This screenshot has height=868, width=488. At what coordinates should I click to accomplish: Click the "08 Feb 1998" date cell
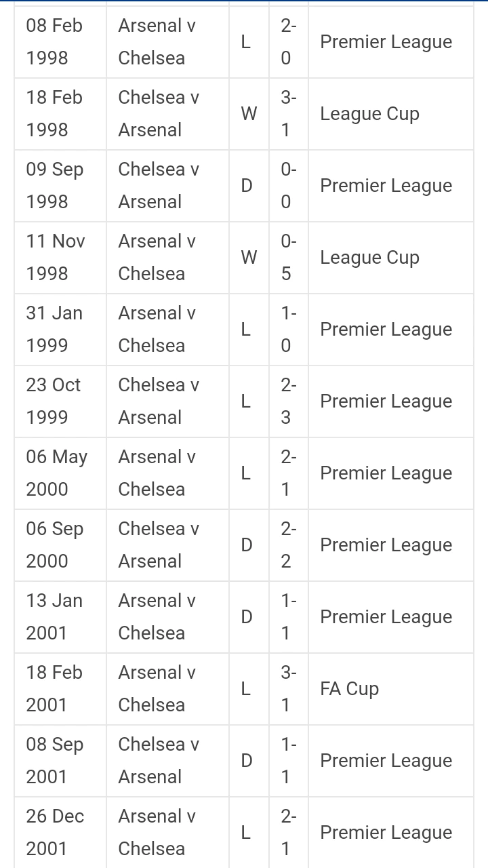55,42
